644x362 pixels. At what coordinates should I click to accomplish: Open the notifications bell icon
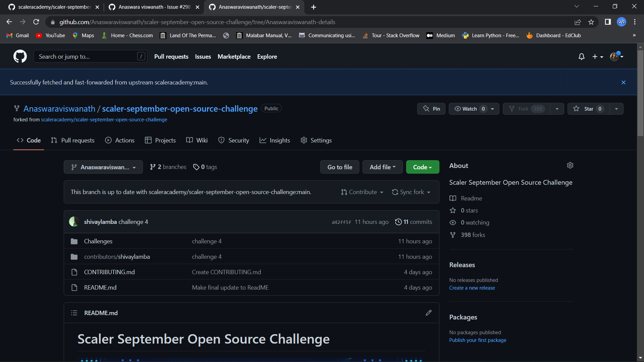click(581, 57)
